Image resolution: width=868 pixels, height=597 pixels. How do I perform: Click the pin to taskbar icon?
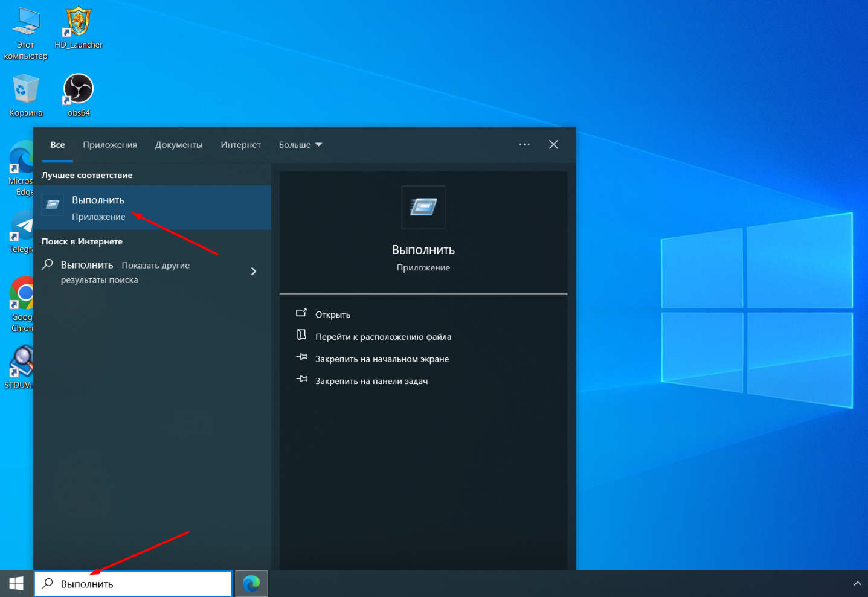click(x=302, y=379)
